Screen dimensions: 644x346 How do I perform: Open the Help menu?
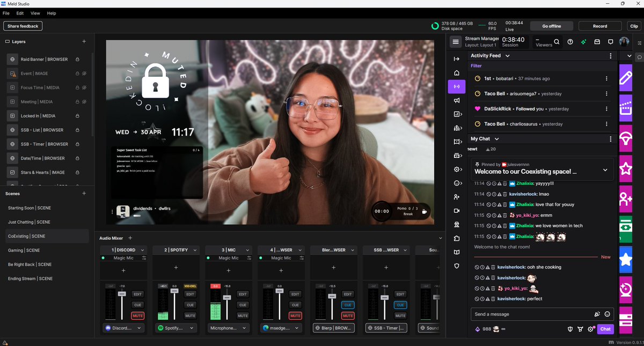[x=52, y=13]
